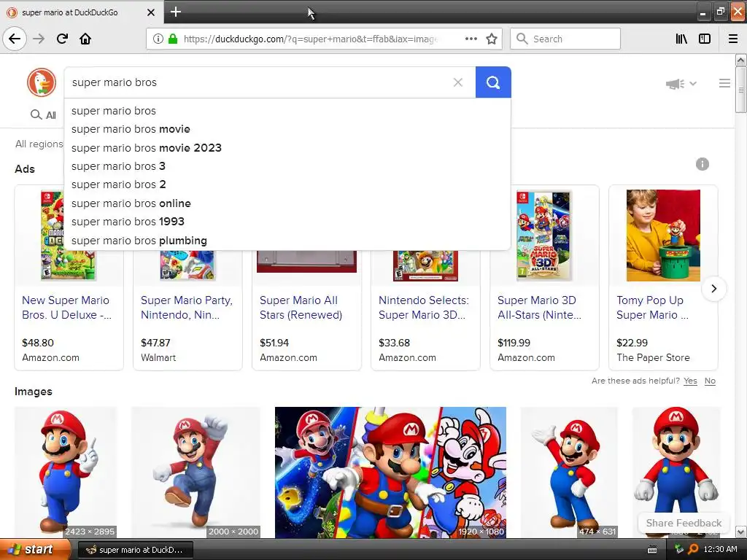The width and height of the screenshot is (747, 560).
Task: Click the $119.99 price text
Action: tap(514, 343)
